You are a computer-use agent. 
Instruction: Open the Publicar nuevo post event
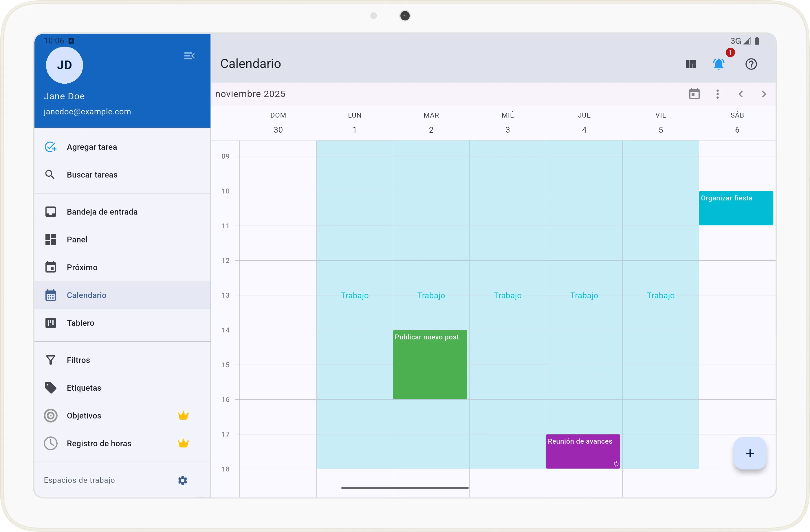430,364
